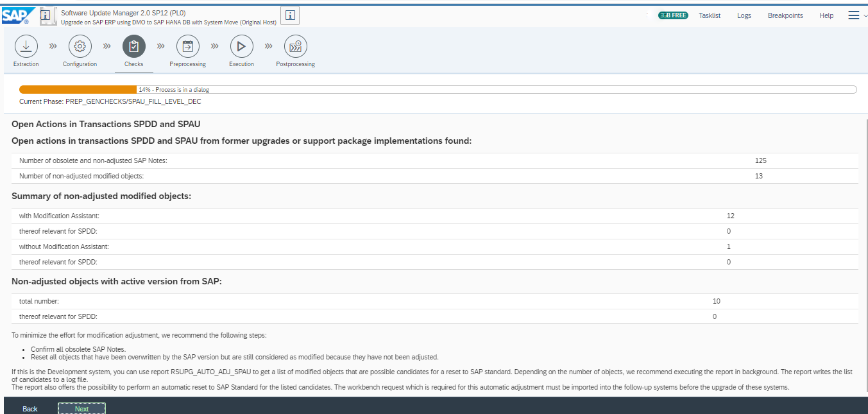Click the SAP logo
This screenshot has height=414, width=868.
[x=19, y=15]
